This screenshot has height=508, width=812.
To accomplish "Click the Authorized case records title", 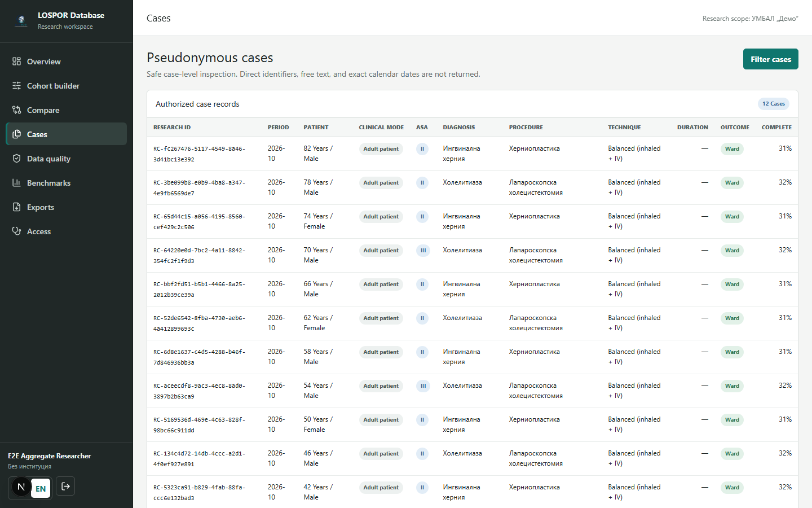I will pyautogui.click(x=197, y=104).
